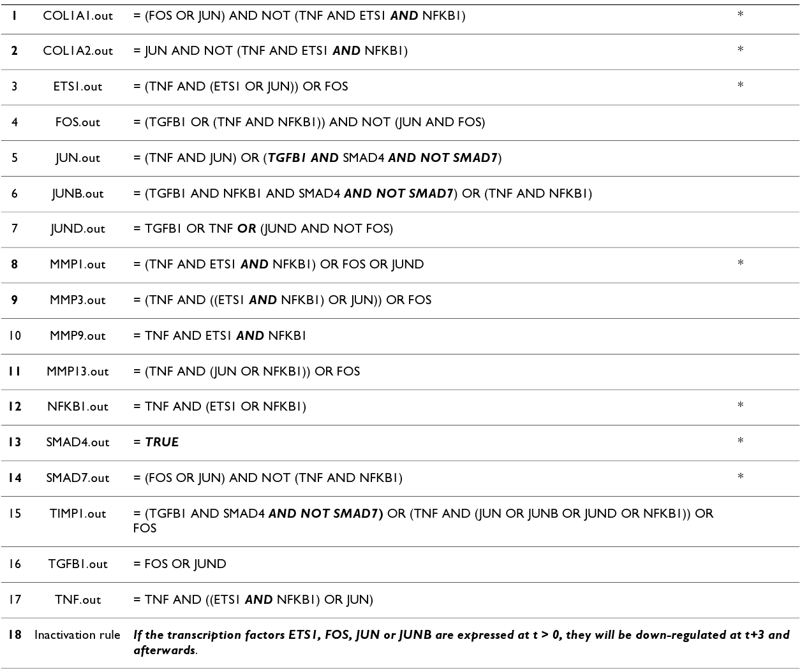The image size is (802, 672).
Task: Click row number 16 in the table
Action: point(14,564)
